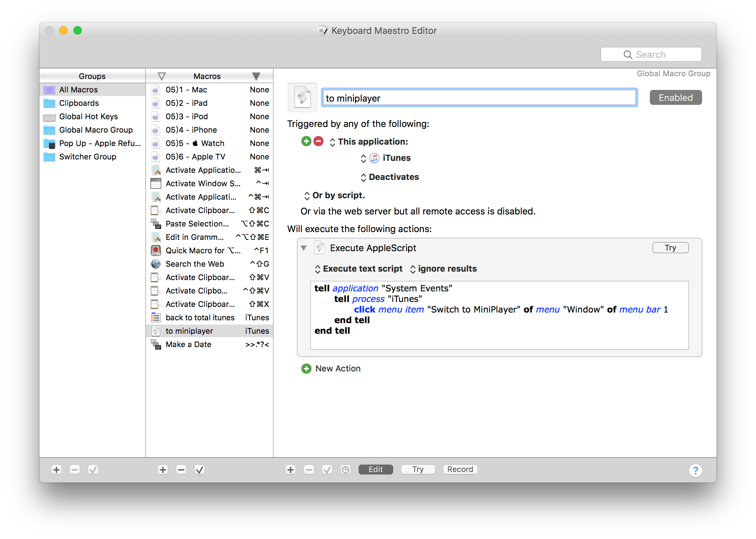Select 'back to total itunes' macro
This screenshot has width=756, height=539.
pos(209,317)
